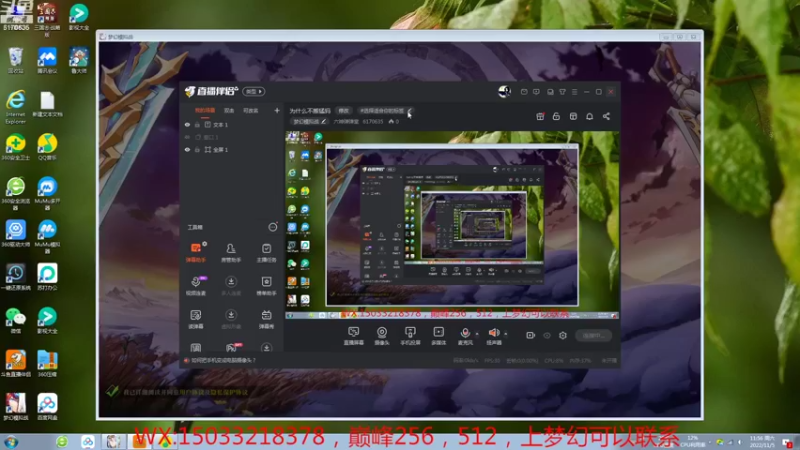800x450 pixels.
Task: Click the 连接中 connecting stream button
Action: click(x=593, y=335)
